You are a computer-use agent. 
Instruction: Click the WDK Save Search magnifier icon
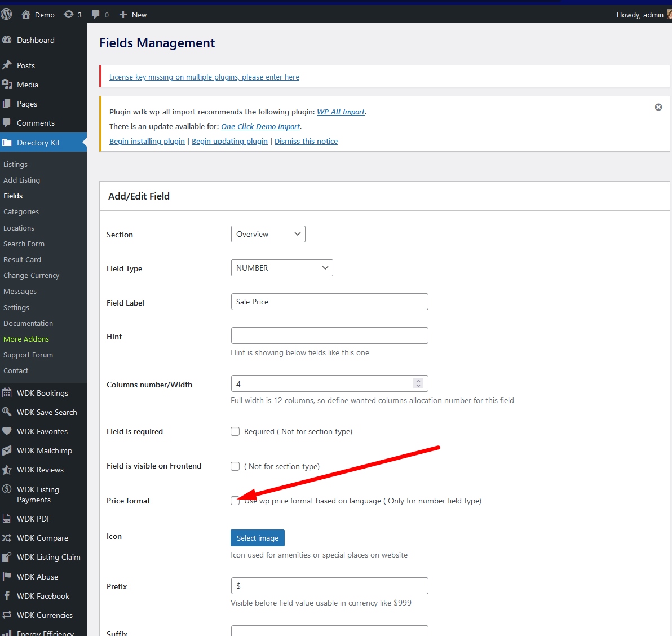7,412
